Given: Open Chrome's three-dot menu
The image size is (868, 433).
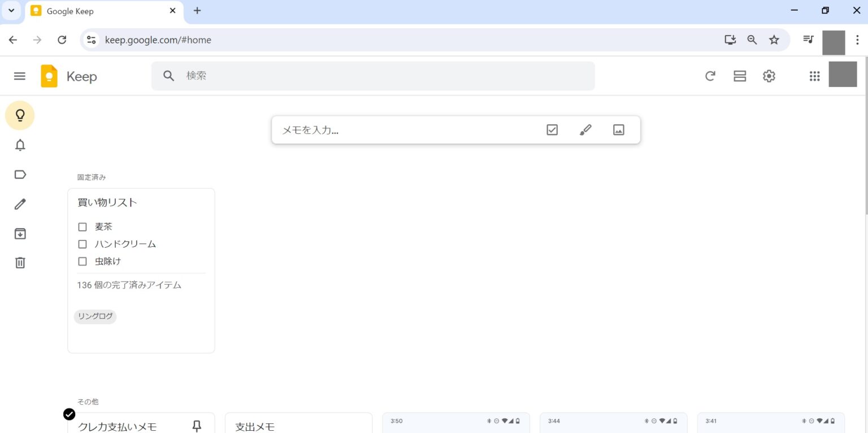Looking at the screenshot, I should pyautogui.click(x=858, y=40).
